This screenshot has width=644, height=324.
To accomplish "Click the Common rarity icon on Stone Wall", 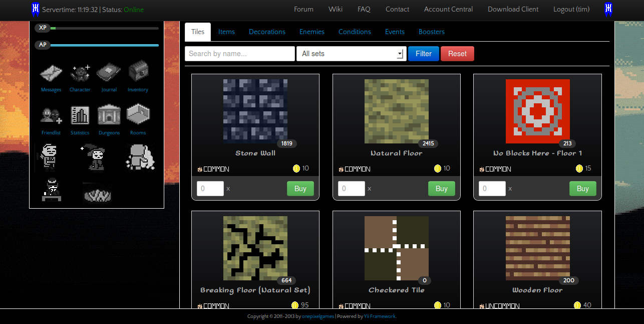I will click(200, 170).
